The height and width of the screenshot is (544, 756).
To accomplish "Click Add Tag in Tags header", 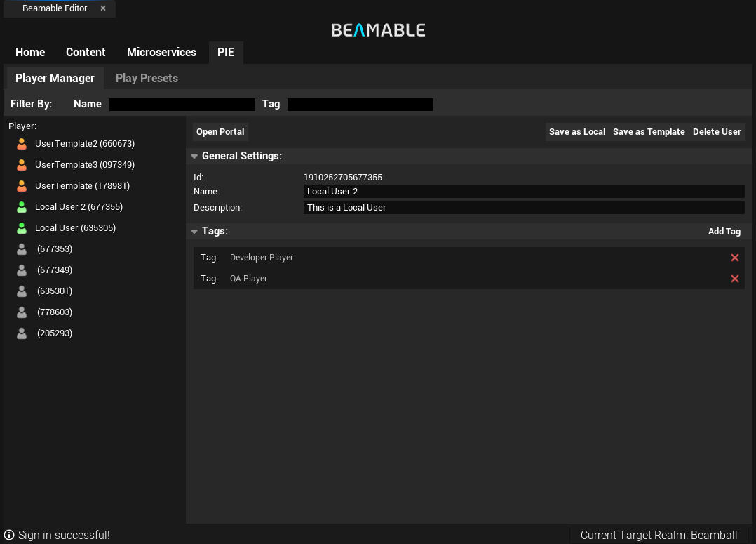I will 724,232.
